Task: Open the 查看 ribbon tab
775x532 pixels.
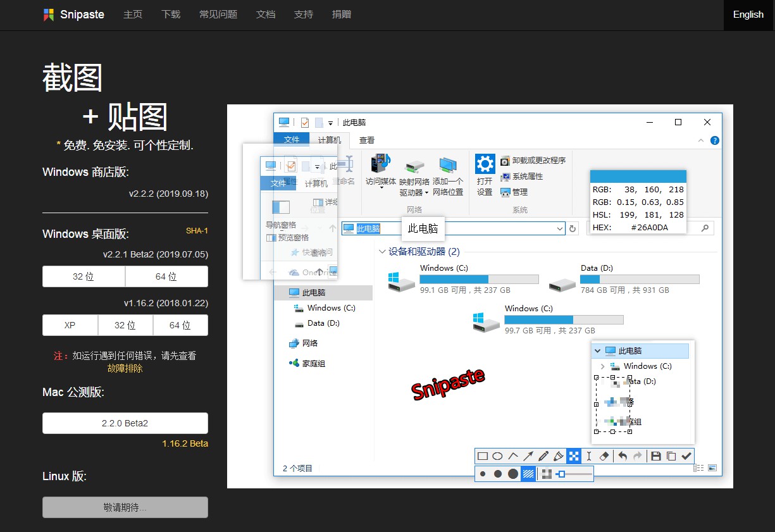Action: [367, 140]
